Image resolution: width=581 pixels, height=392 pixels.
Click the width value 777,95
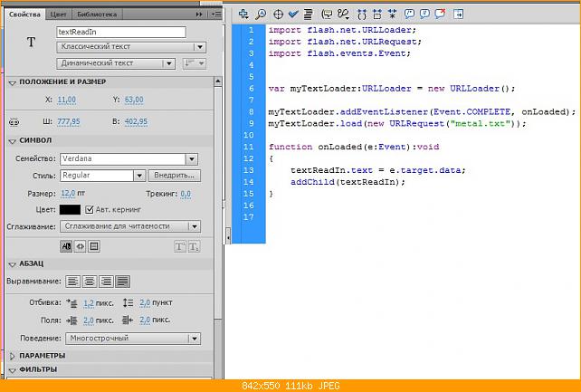[69, 122]
